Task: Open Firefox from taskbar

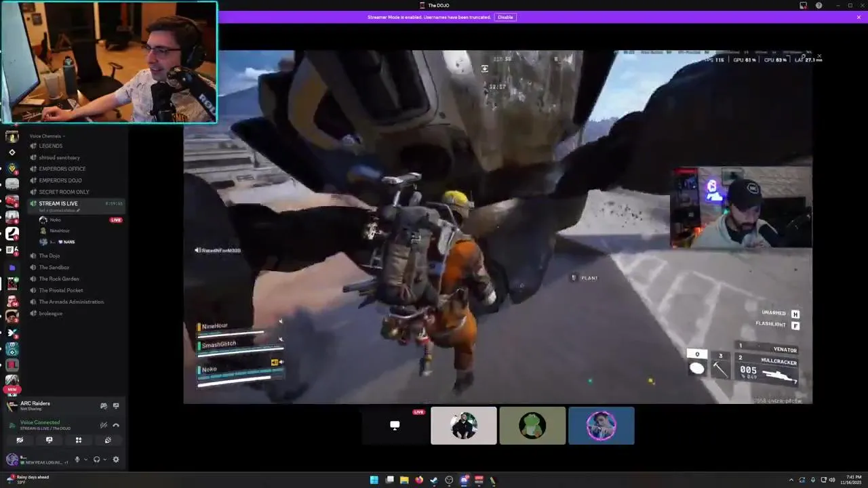Action: (x=419, y=480)
